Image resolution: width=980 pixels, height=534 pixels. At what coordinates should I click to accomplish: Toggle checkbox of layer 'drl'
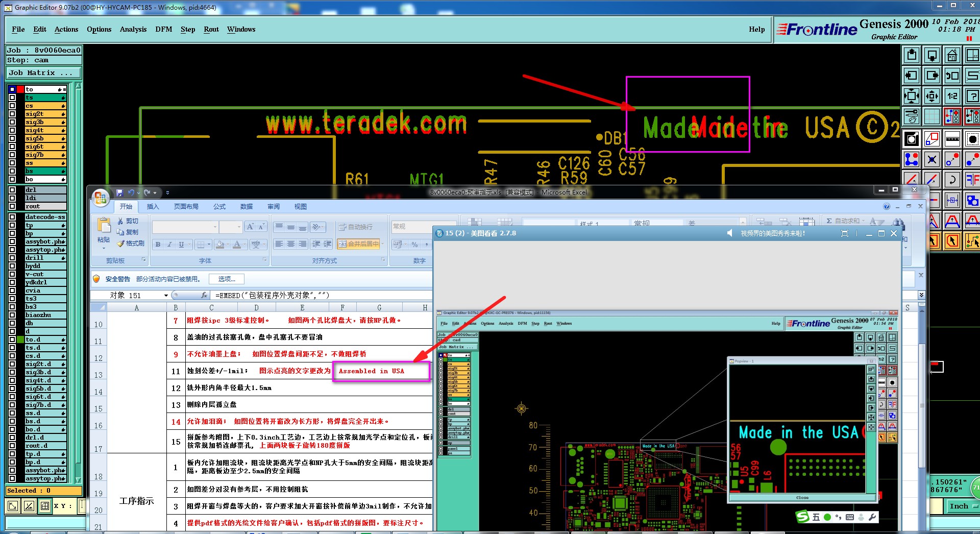pyautogui.click(x=12, y=190)
